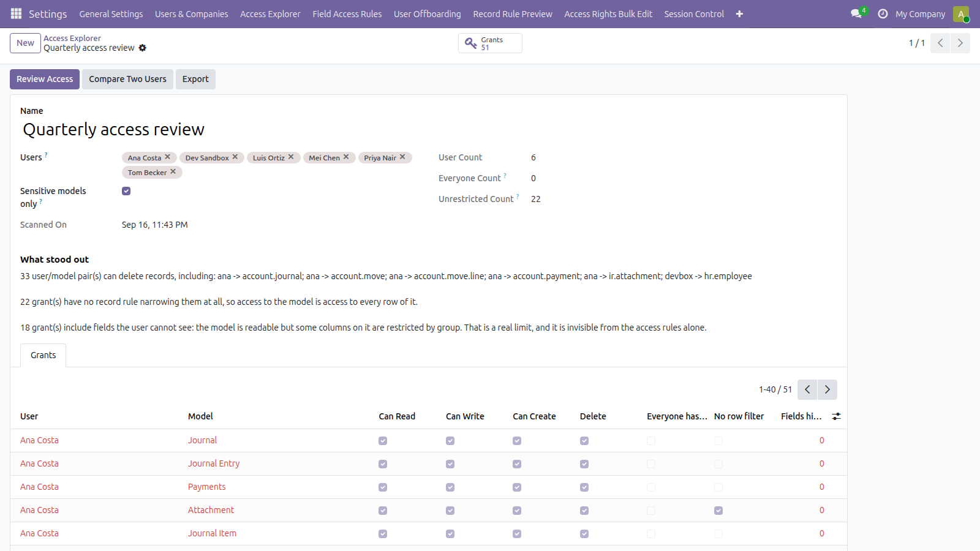Viewport: 980px width, 551px height.
Task: Open the grants column options selector
Action: pyautogui.click(x=836, y=416)
